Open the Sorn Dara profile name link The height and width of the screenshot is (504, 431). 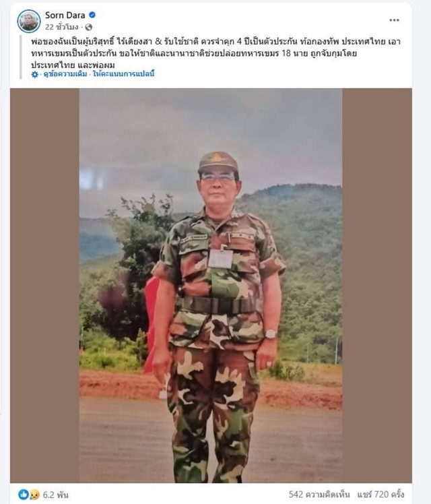(x=65, y=15)
